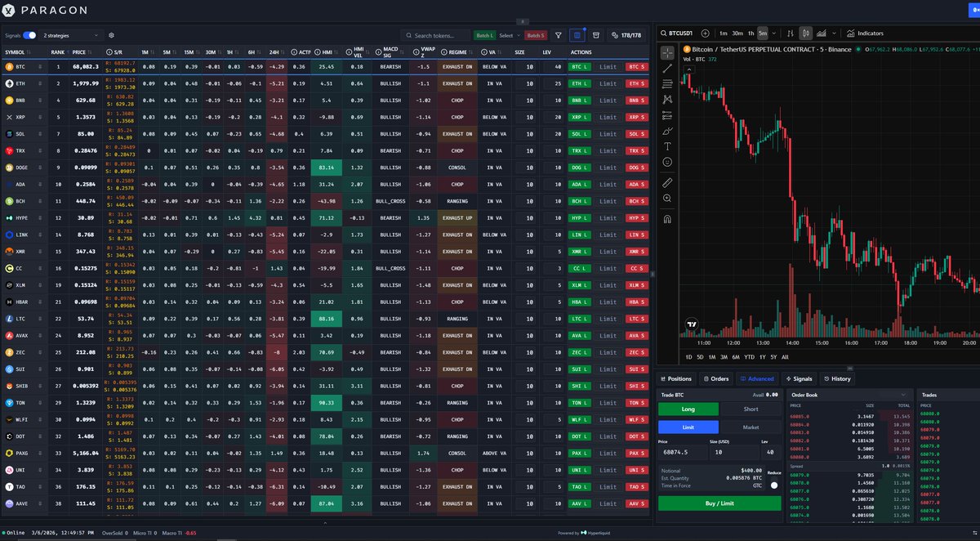Viewport: 980px width, 541px height.
Task: Click the Search tokens field
Action: (435, 35)
